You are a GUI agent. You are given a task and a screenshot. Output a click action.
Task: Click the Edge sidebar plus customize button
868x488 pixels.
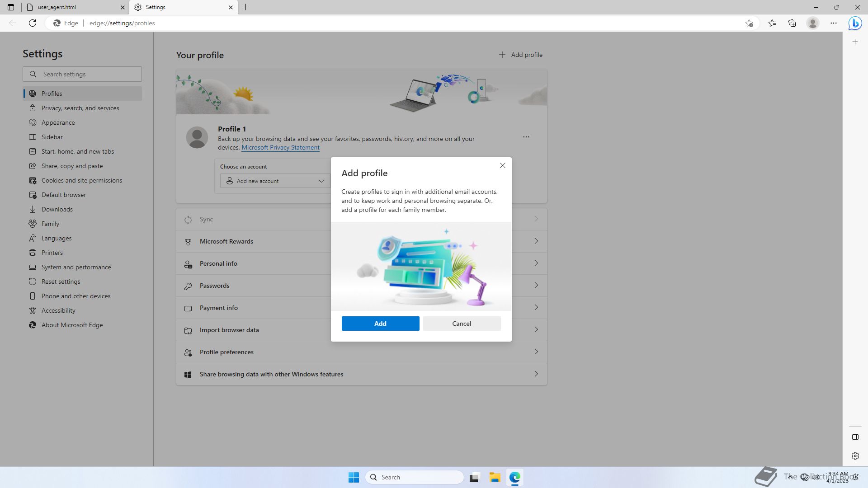point(855,42)
